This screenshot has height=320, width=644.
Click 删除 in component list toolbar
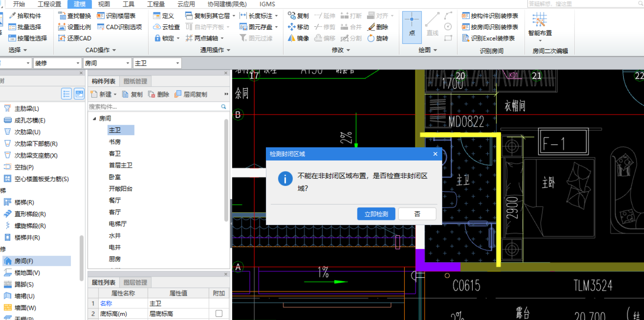tap(158, 94)
